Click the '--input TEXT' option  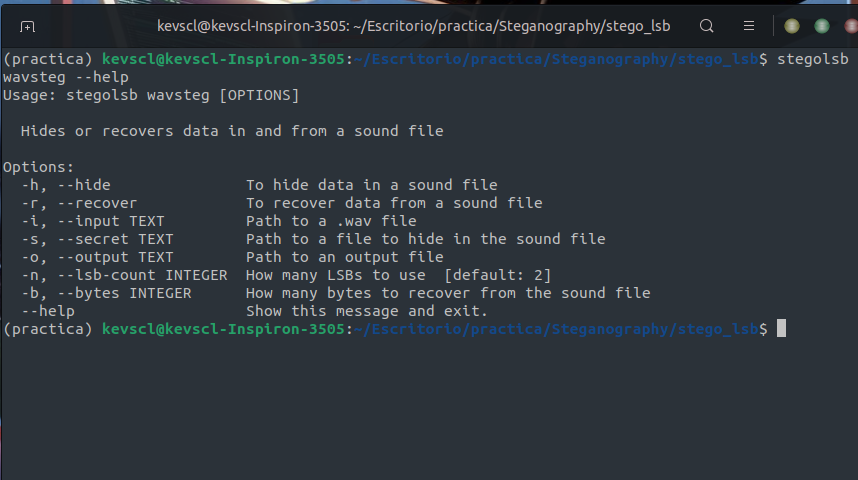point(111,221)
